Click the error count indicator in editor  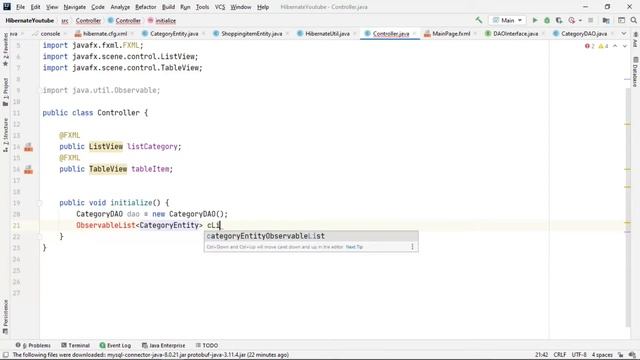[589, 46]
